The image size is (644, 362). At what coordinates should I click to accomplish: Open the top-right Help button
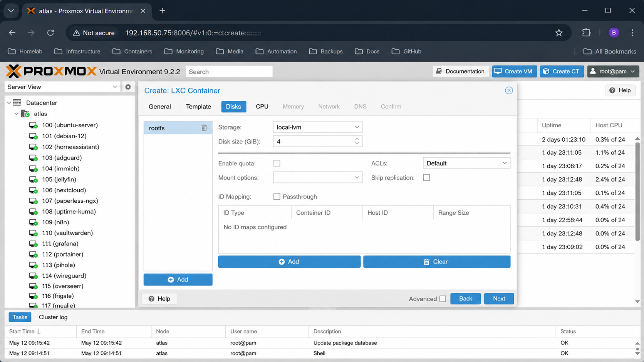[620, 90]
